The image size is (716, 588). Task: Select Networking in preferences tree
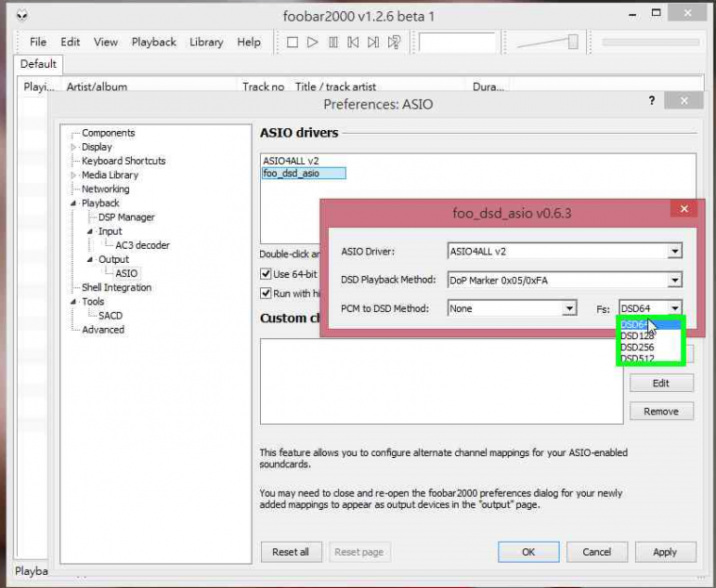coord(105,189)
